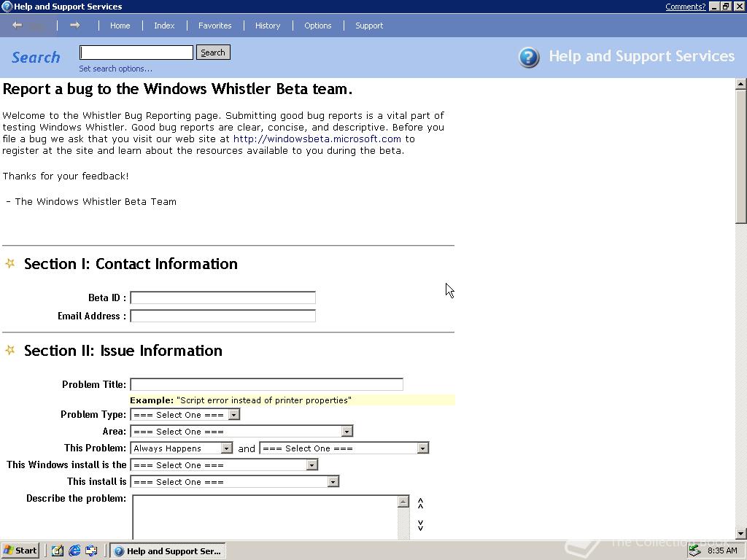Open the windowsbeta.microsoft.com link

coord(317,139)
